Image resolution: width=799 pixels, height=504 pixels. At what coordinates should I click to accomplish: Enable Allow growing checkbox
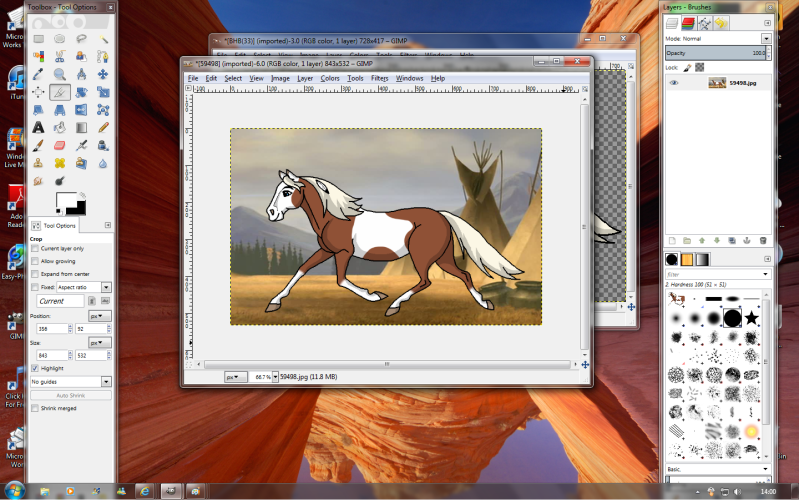click(x=35, y=261)
